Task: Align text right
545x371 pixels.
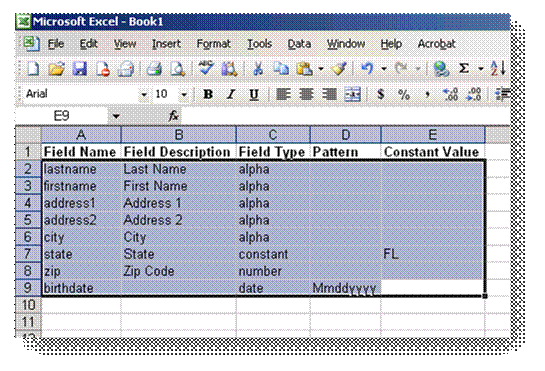Action: pos(329,94)
